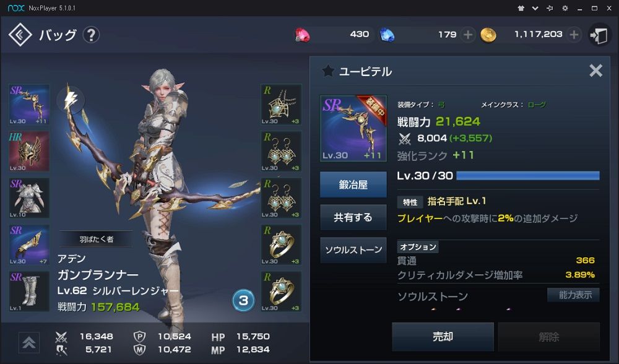The width and height of the screenshot is (619, 364).
Task: Open the 鍛冶屋 blacksmith menu
Action: 353,184
